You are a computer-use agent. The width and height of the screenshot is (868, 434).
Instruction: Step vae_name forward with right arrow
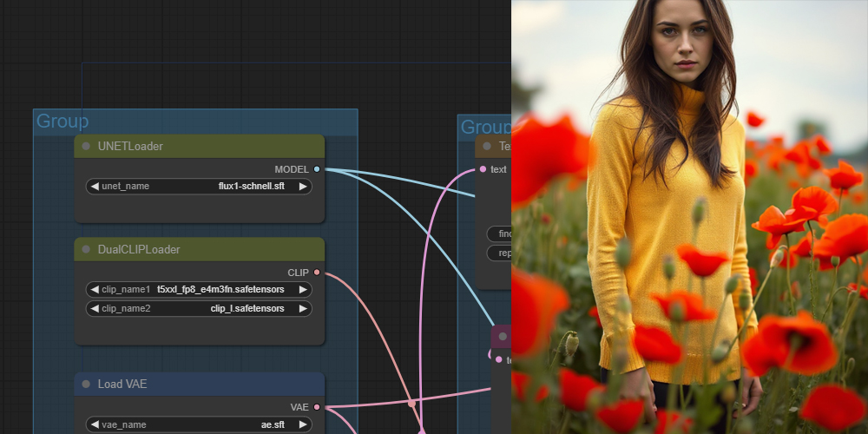(x=303, y=424)
